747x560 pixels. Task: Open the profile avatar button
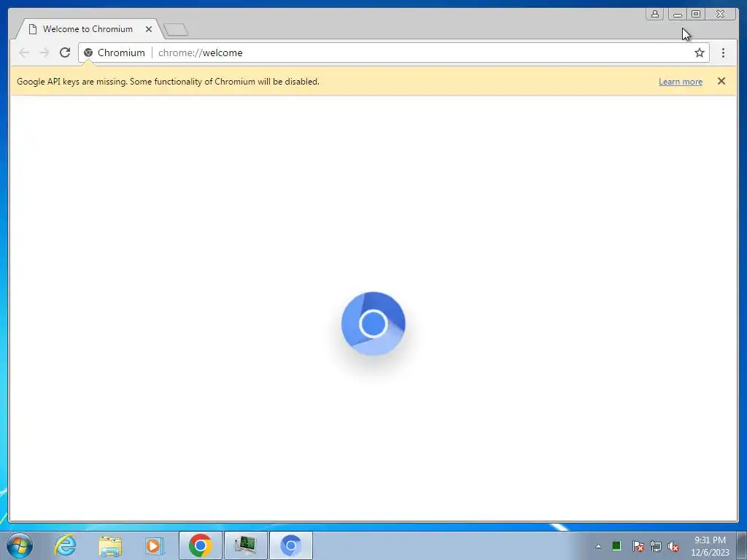pos(654,14)
